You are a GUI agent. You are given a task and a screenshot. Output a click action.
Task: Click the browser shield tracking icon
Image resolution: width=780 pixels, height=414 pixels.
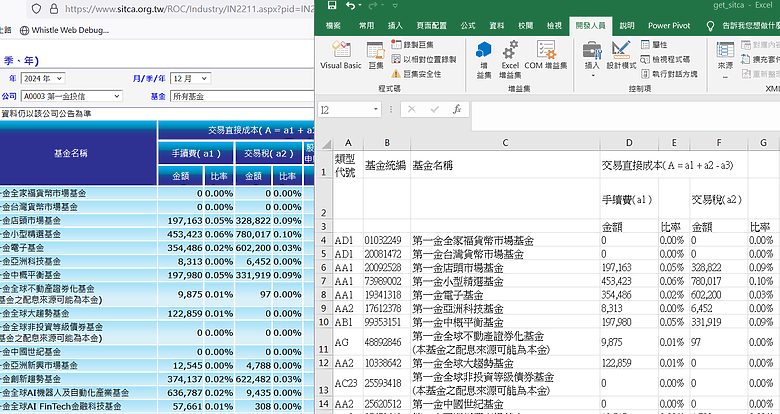[36, 9]
